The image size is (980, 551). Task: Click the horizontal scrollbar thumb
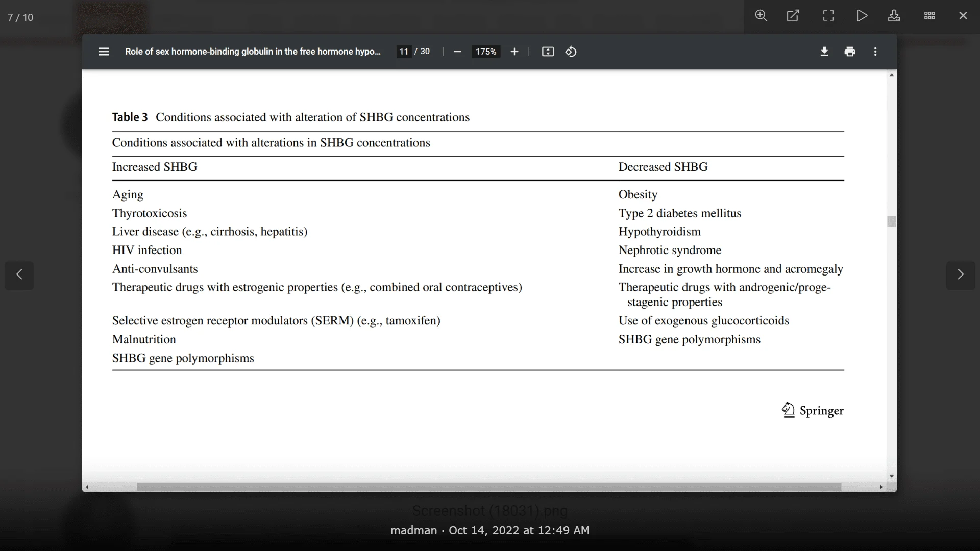[489, 487]
